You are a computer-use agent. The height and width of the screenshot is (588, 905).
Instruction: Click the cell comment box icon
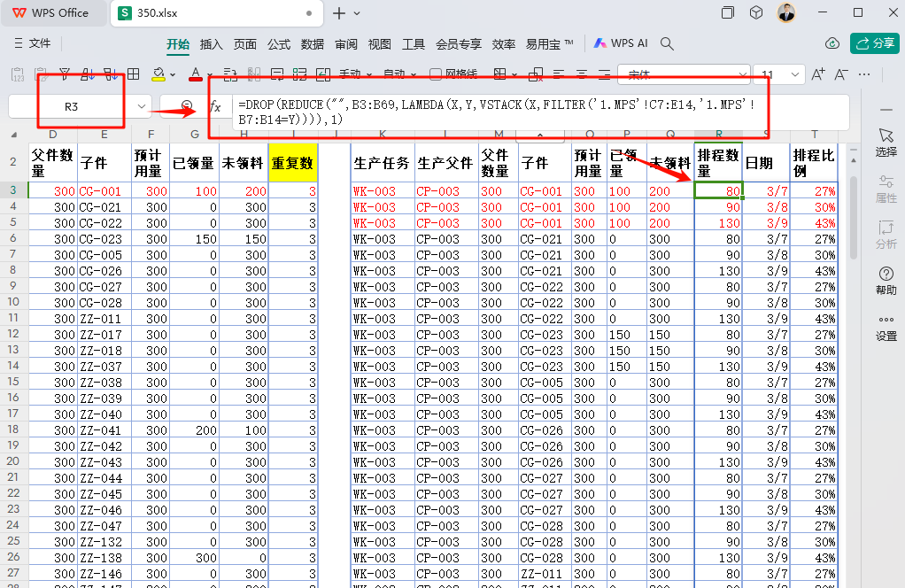(x=277, y=74)
